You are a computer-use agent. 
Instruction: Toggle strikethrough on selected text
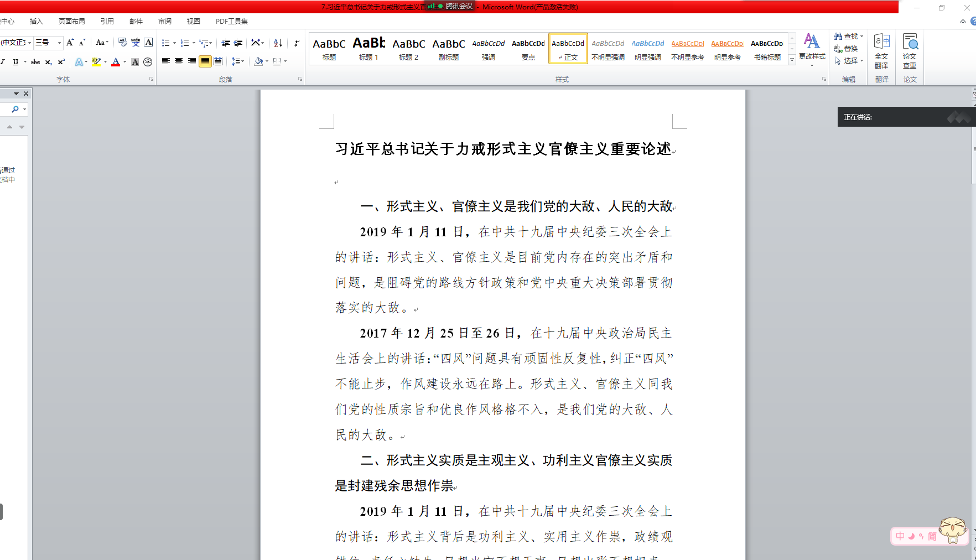(x=35, y=61)
